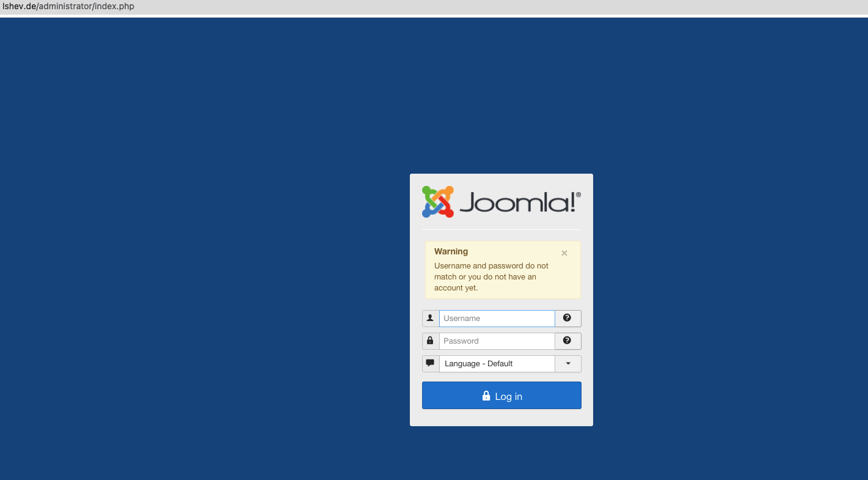This screenshot has width=868, height=480.
Task: Focus the Username input field
Action: tap(497, 318)
